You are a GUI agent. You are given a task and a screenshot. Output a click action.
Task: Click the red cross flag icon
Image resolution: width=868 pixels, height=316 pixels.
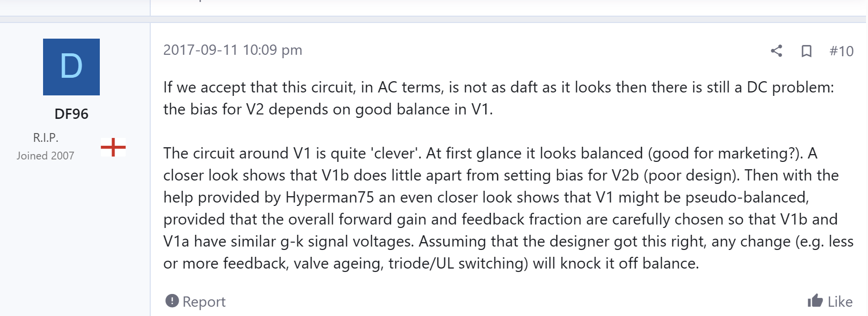[113, 147]
